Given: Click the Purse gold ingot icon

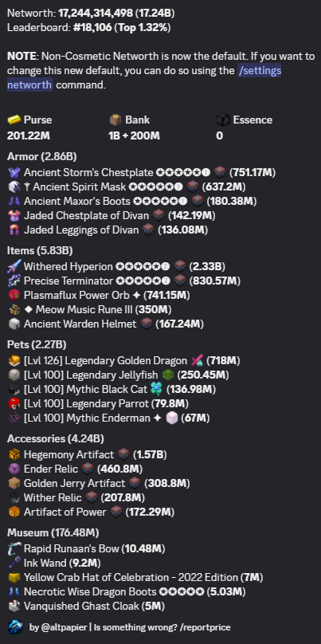Looking at the screenshot, I should (14, 120).
